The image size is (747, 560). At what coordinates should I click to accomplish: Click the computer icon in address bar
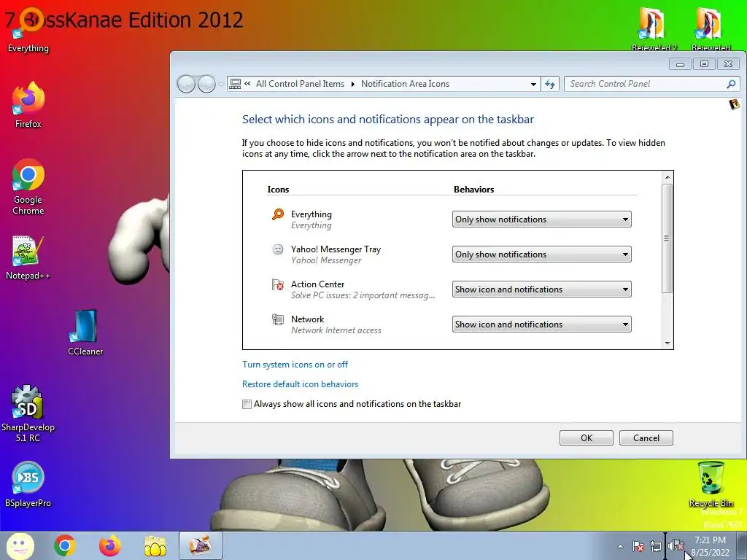pyautogui.click(x=235, y=84)
